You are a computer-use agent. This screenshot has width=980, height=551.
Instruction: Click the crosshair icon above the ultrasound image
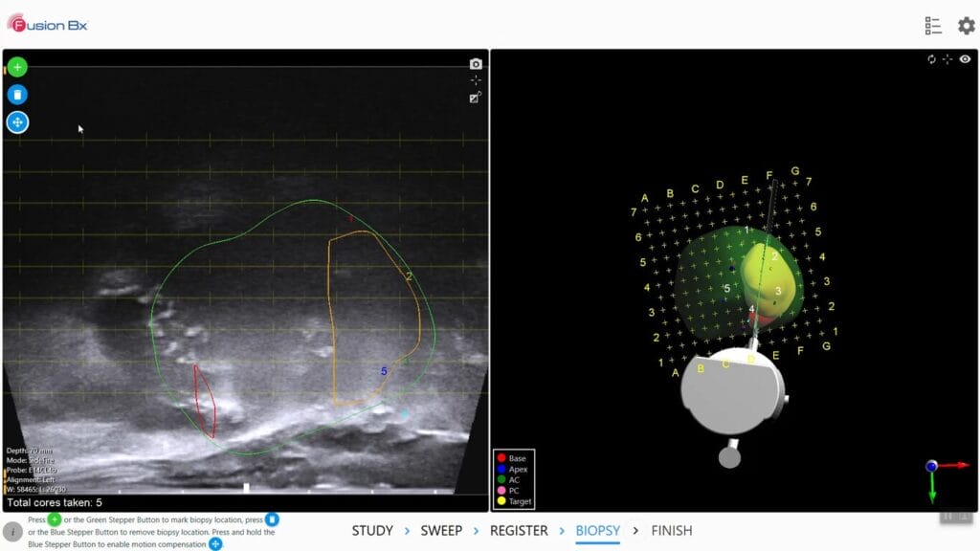(x=476, y=80)
